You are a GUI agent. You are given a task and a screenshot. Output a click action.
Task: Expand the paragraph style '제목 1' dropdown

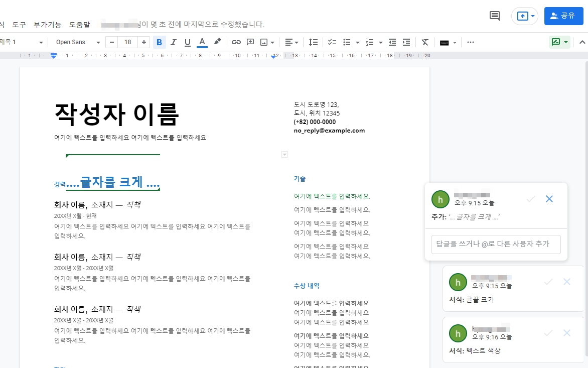[x=23, y=42]
